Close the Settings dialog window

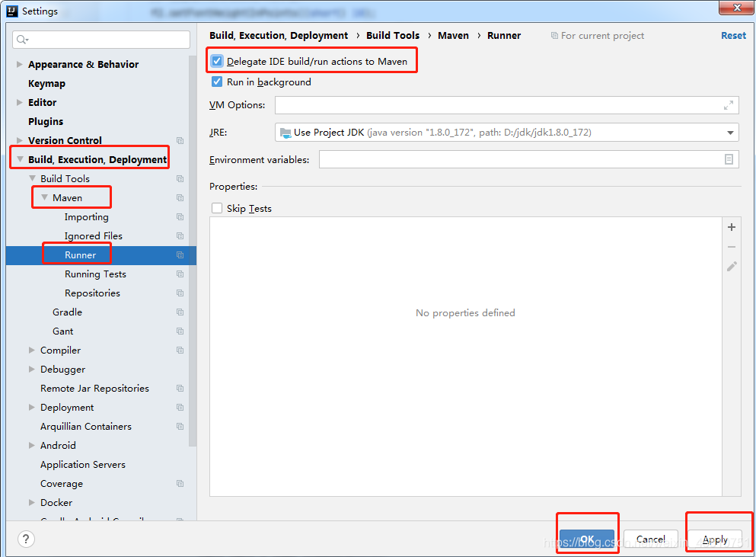[x=737, y=8]
